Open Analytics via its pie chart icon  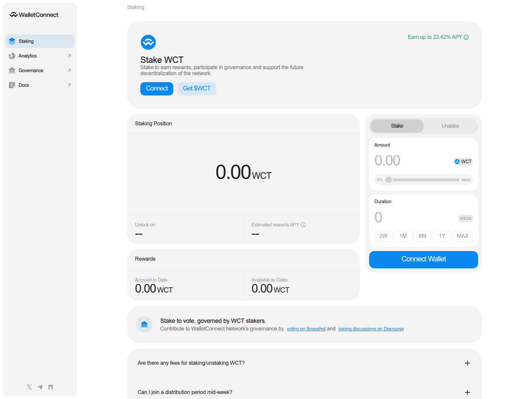point(12,56)
